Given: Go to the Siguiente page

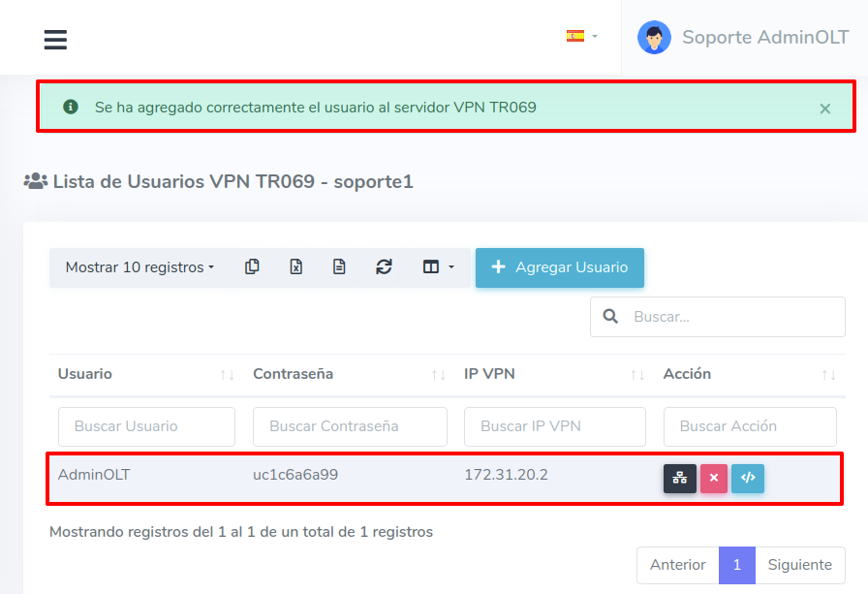Looking at the screenshot, I should (x=799, y=565).
